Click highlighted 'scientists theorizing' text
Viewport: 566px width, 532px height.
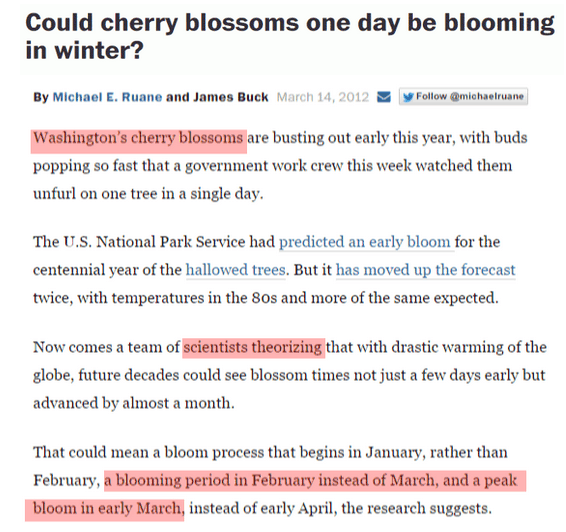coord(253,347)
